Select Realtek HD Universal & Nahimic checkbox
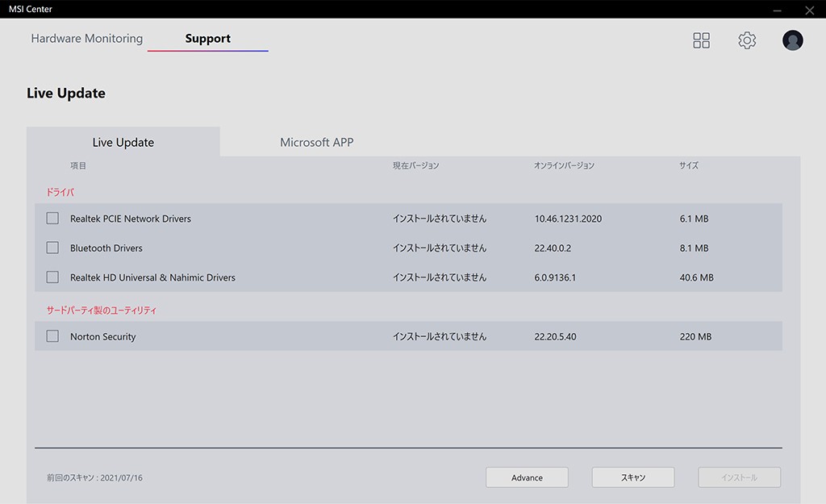 pos(52,277)
